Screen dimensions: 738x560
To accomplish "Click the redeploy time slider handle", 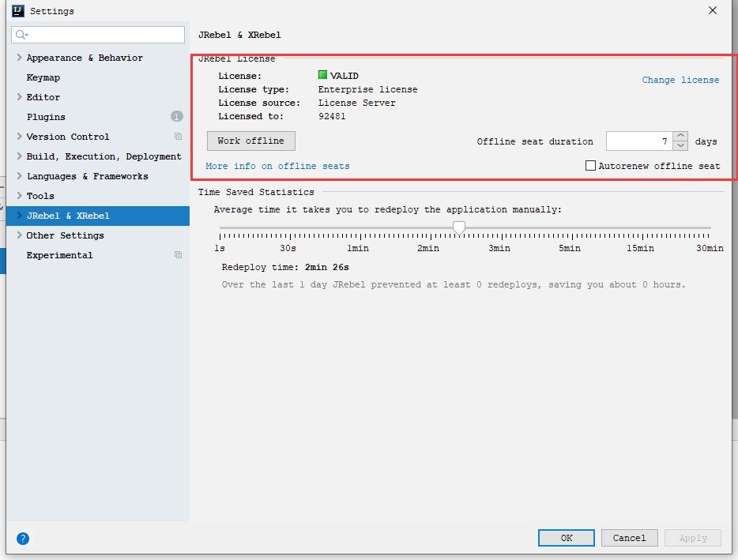I will (x=459, y=228).
